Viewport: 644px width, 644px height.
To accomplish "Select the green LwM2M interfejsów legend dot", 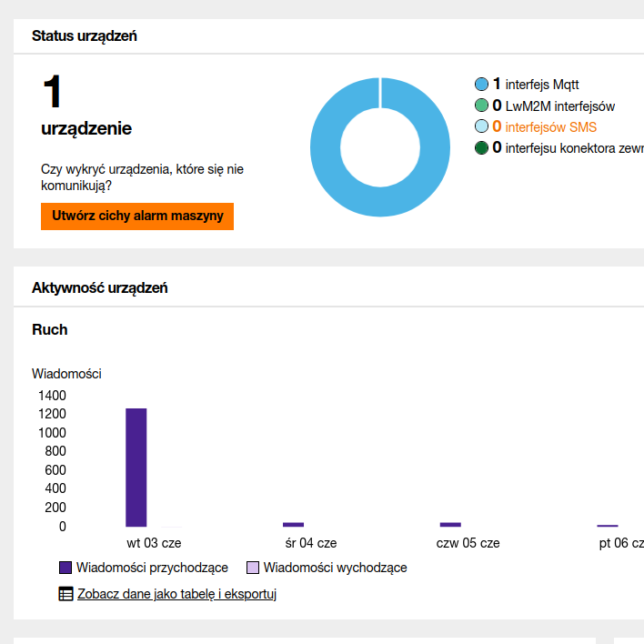I will click(x=481, y=106).
